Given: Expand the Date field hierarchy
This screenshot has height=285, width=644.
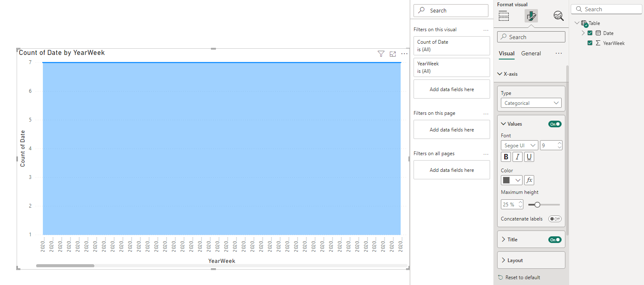Looking at the screenshot, I should pos(583,33).
